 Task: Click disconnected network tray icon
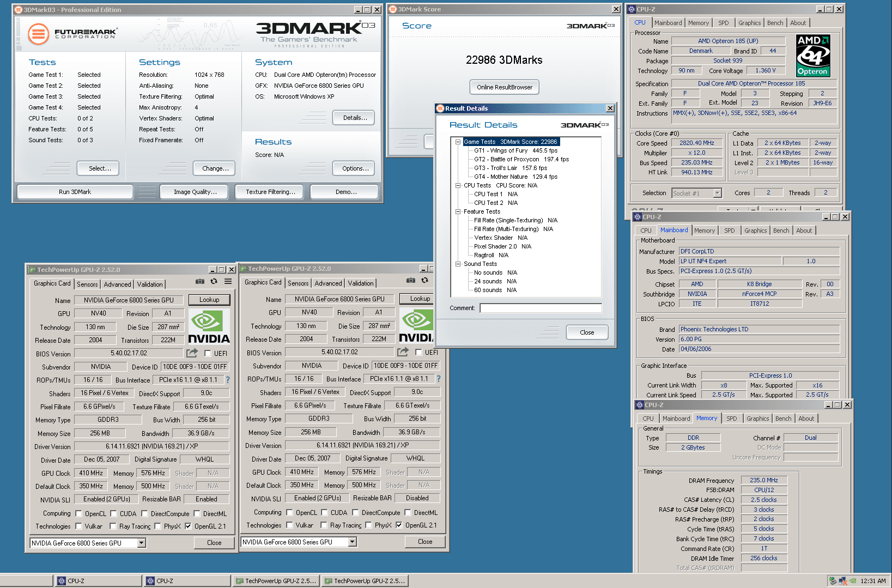point(842,581)
